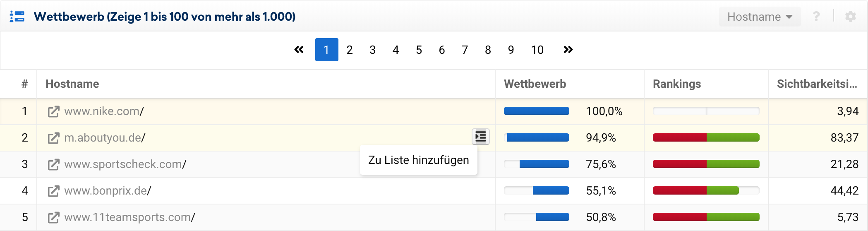Select page 5 in pagination
868x231 pixels.
[419, 50]
